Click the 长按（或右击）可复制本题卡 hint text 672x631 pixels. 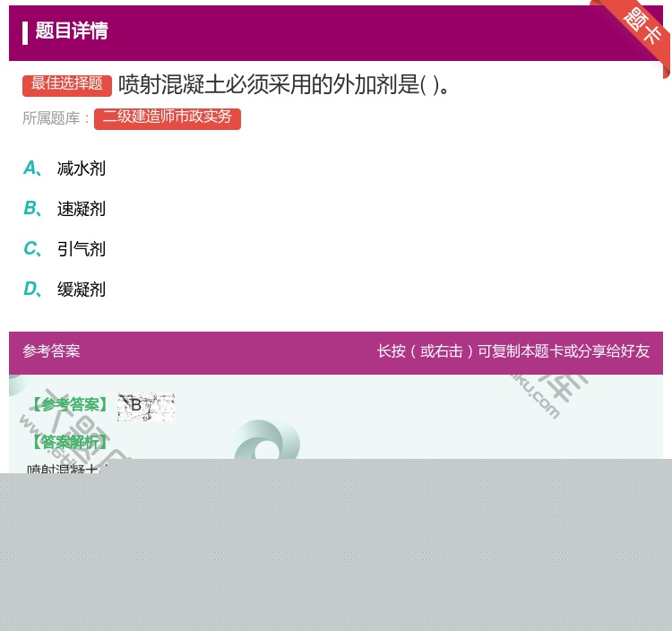[513, 351]
